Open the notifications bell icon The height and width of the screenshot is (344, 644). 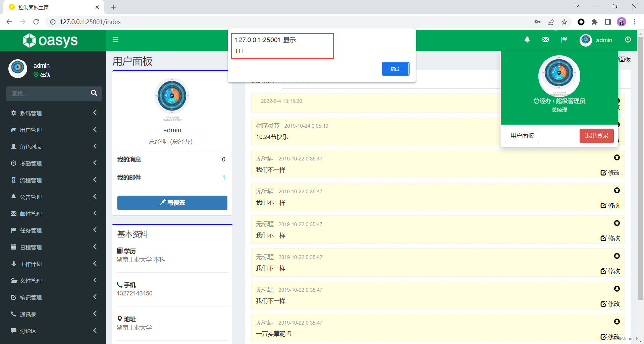tap(527, 40)
